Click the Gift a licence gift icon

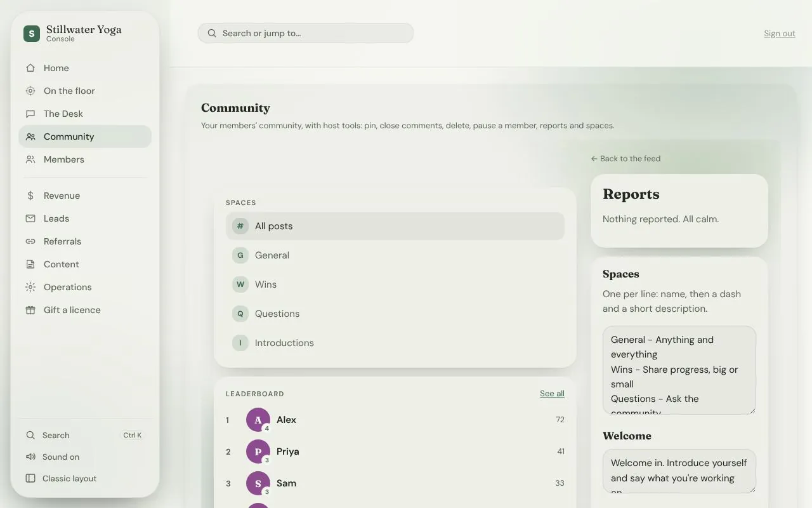tap(30, 310)
